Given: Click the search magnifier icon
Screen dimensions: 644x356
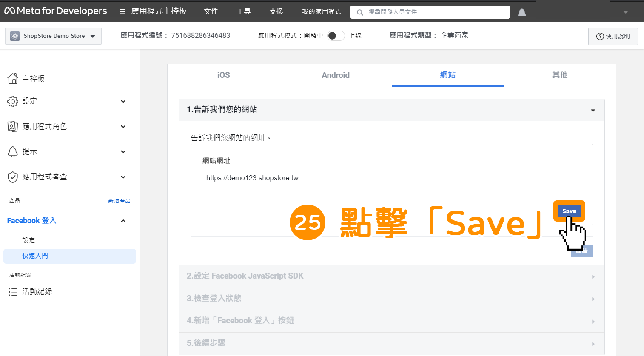Looking at the screenshot, I should click(360, 12).
